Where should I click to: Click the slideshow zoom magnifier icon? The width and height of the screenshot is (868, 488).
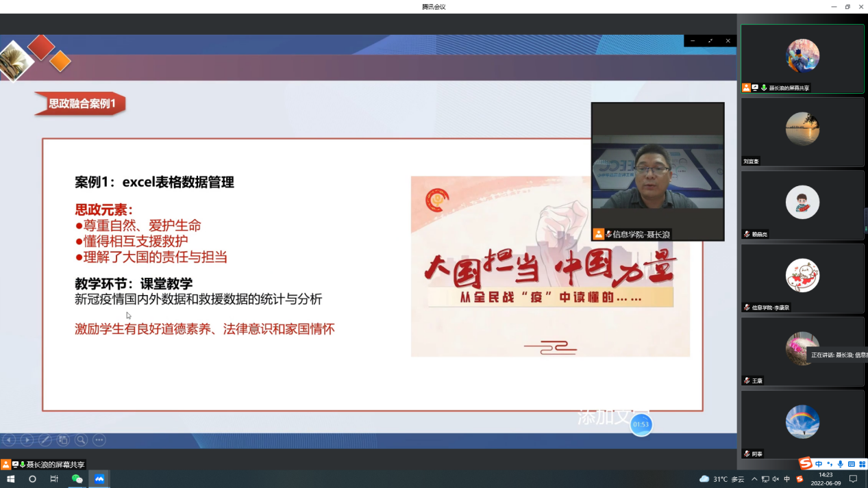tap(81, 440)
